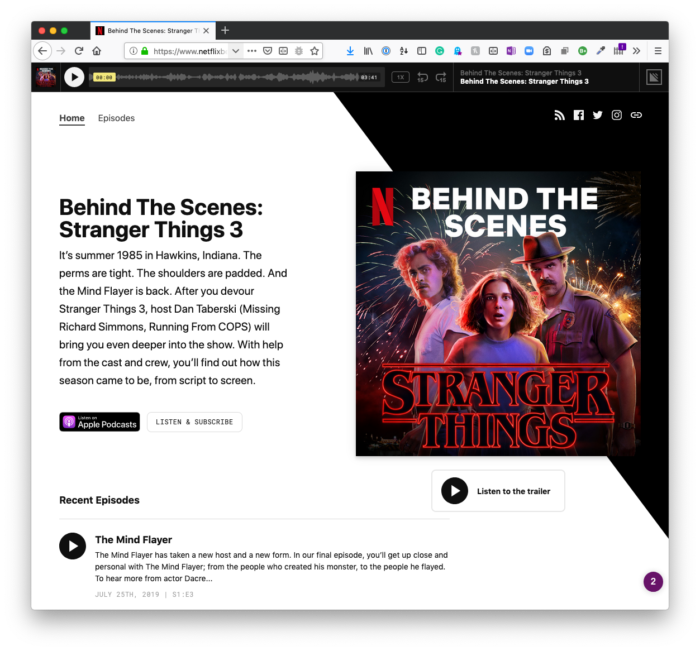Expand the URL bar history dropdown

236,51
